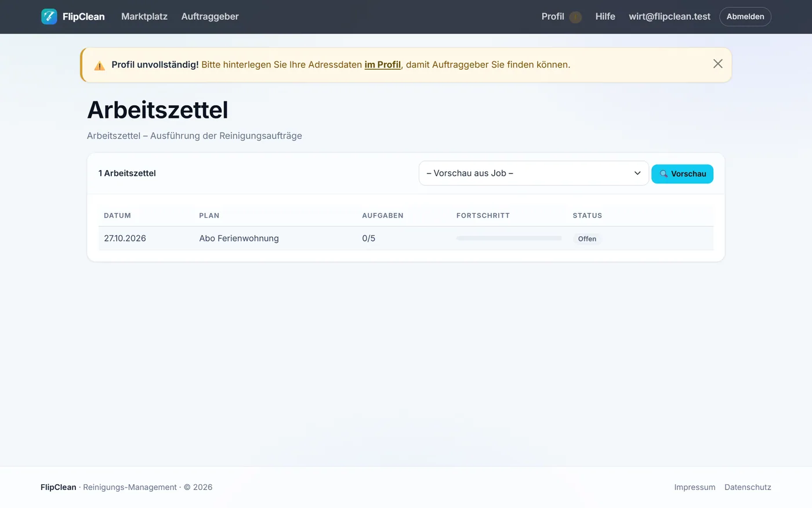812x508 pixels.
Task: Click the DATUM column header
Action: 117,215
